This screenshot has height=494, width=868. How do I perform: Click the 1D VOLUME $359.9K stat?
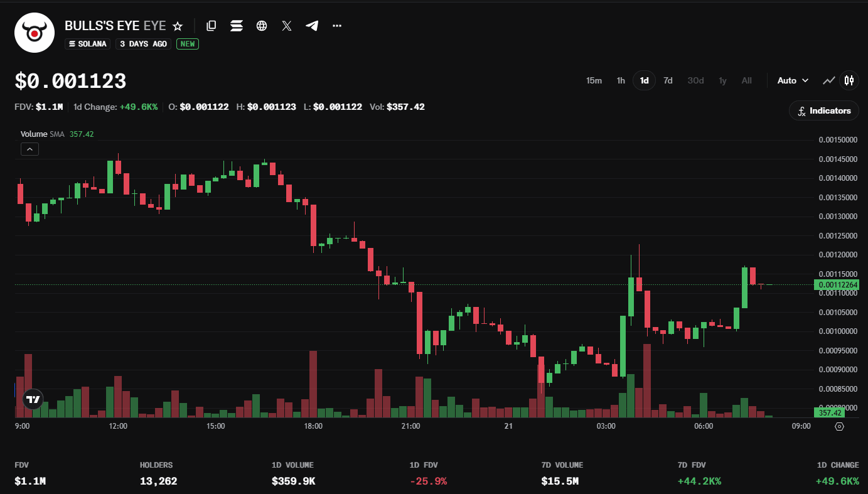coord(294,474)
